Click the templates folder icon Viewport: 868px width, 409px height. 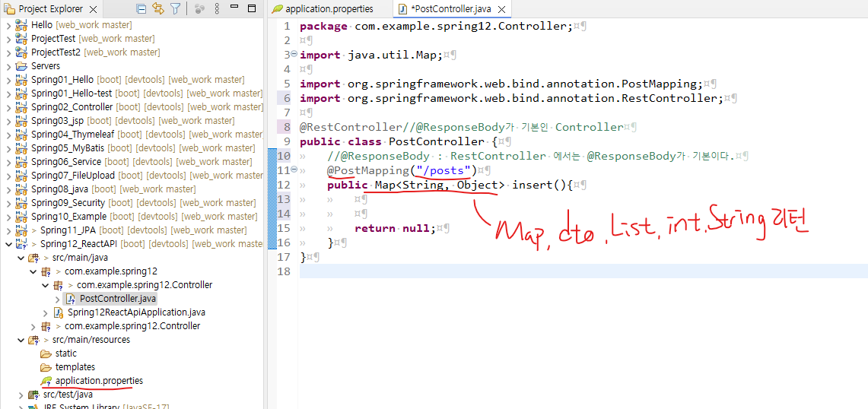coord(46,367)
